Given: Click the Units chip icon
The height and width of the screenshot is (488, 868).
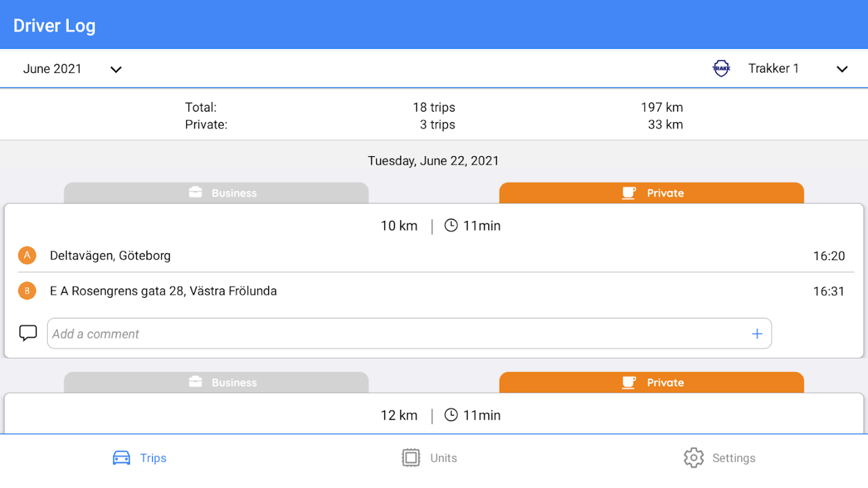Looking at the screenshot, I should pyautogui.click(x=411, y=457).
